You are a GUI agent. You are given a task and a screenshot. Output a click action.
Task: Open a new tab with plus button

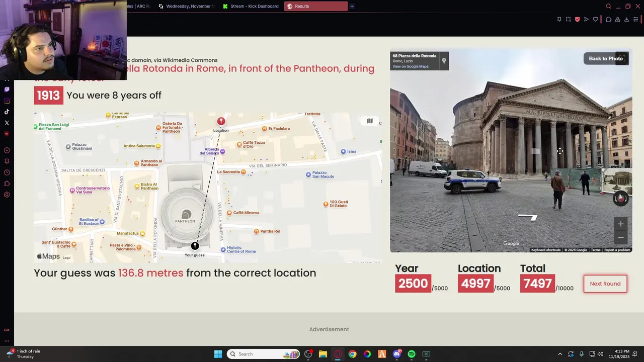352,6
